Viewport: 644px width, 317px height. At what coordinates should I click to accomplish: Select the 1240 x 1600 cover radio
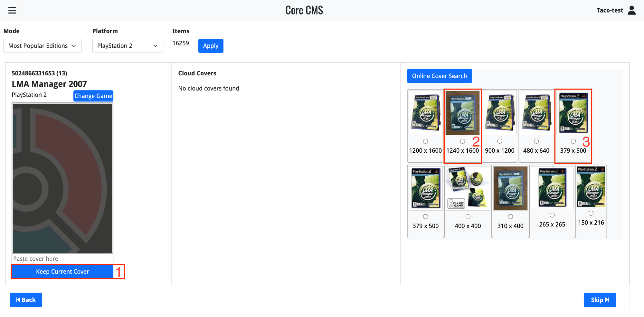(462, 141)
